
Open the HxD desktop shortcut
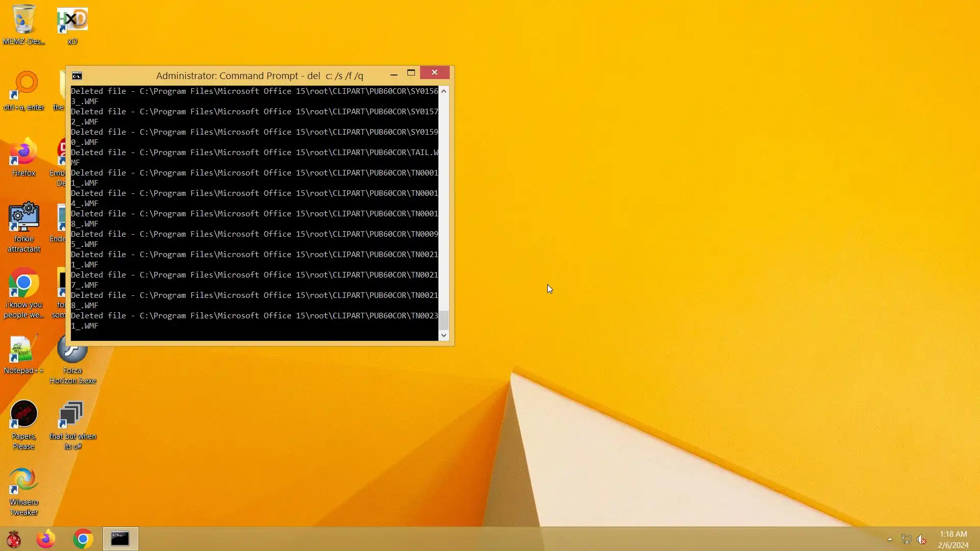click(72, 20)
